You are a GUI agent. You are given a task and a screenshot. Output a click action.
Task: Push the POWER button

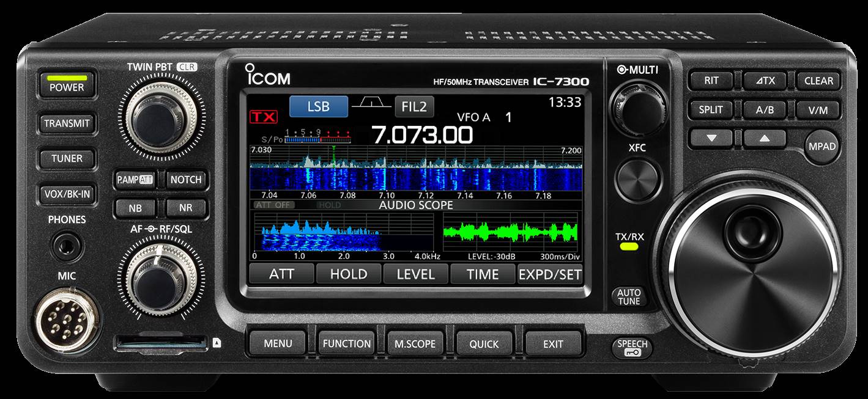(x=67, y=85)
